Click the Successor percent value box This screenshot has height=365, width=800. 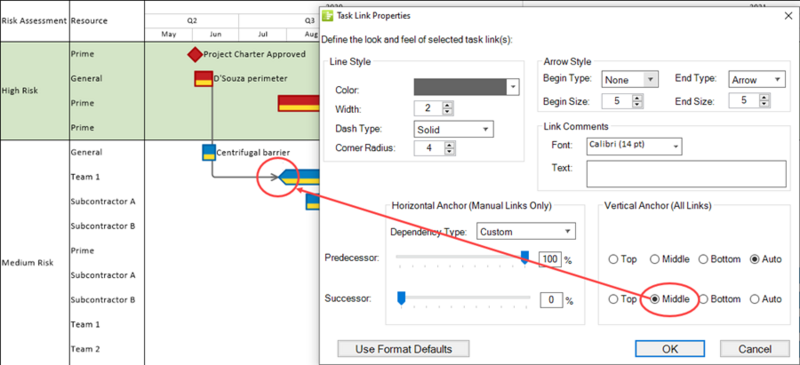(x=552, y=300)
